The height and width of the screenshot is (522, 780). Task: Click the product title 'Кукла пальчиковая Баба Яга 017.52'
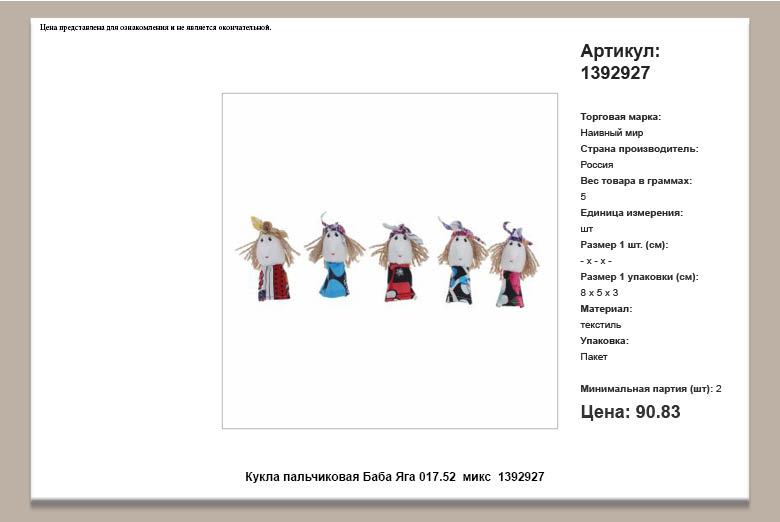[x=350, y=477]
